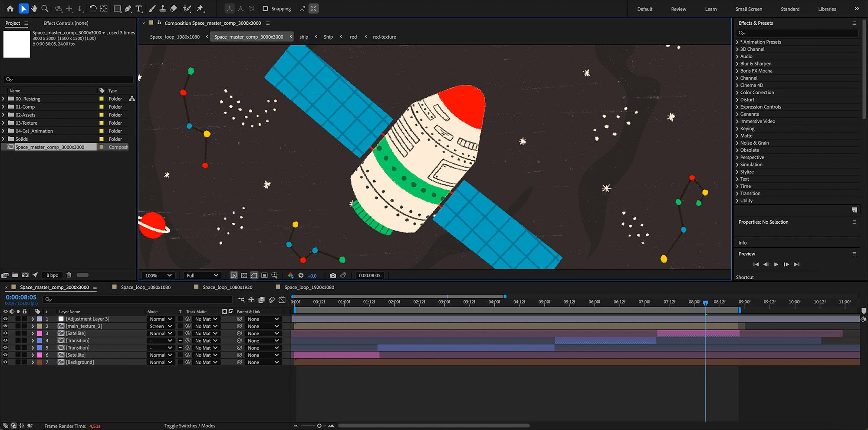This screenshot has width=868, height=430.
Task: Enable the Snapping checkbox
Action: point(265,9)
